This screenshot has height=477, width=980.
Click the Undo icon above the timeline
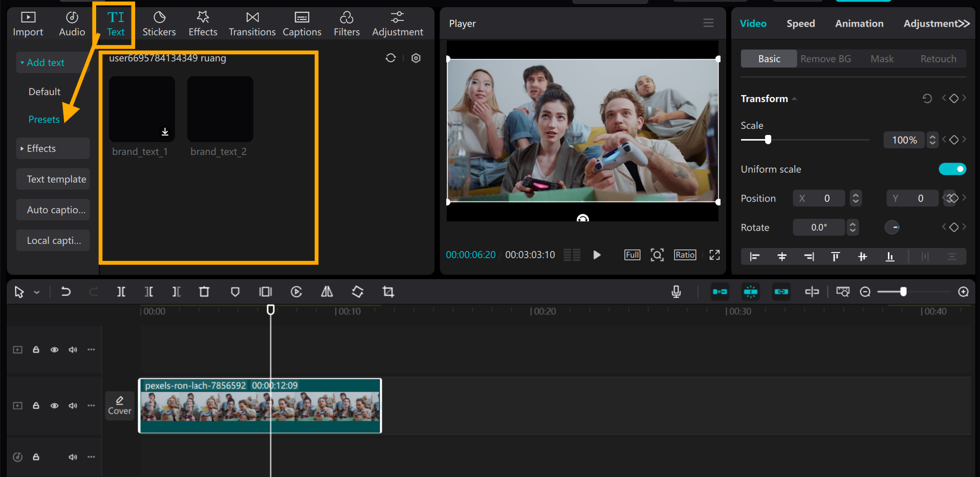pos(66,291)
